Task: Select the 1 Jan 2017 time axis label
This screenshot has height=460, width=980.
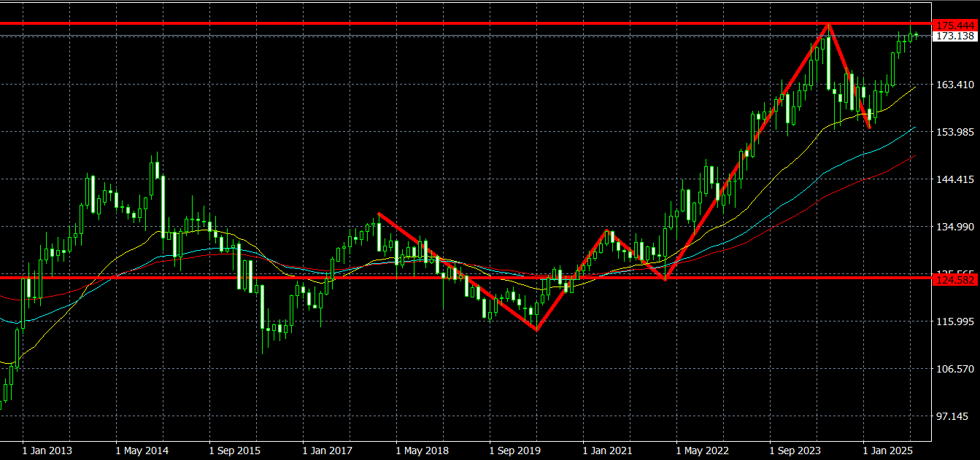Action: pos(328,451)
